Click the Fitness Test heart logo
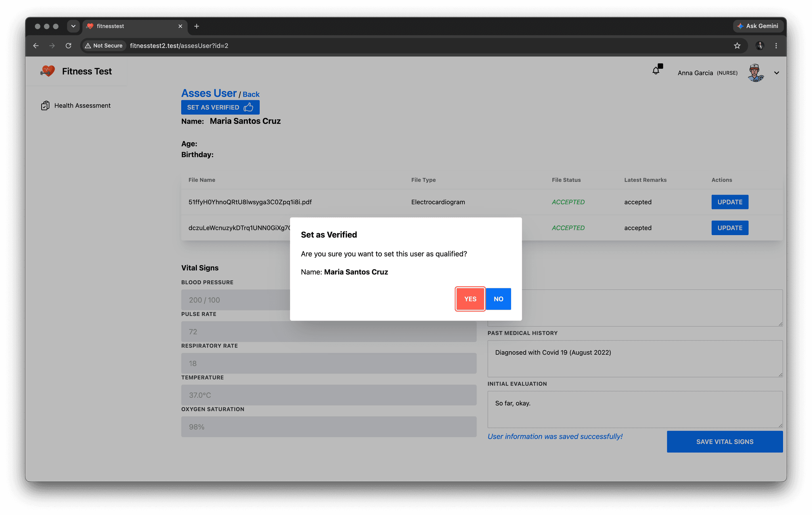Screen dimensions: 812x515 pos(48,71)
